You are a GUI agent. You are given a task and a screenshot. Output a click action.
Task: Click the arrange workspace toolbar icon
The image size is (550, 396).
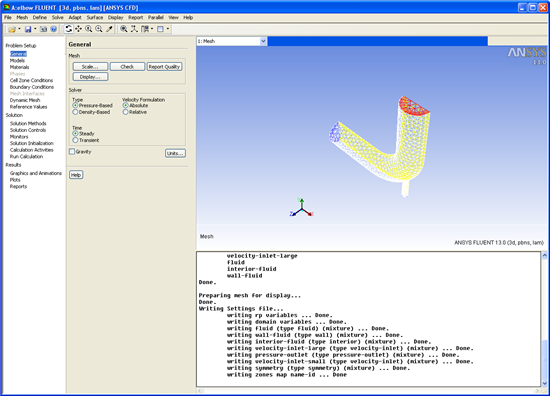tap(145, 29)
